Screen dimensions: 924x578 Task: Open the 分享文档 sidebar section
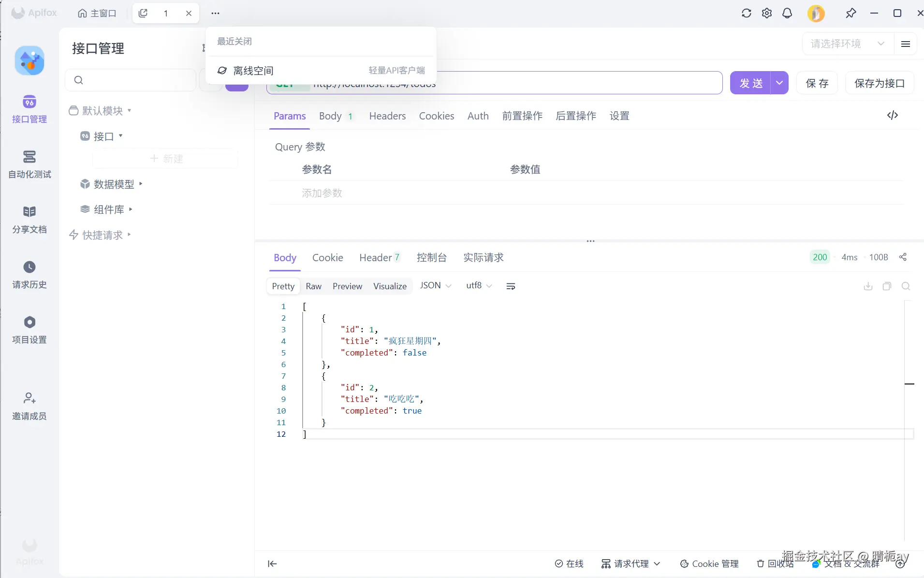pyautogui.click(x=29, y=219)
